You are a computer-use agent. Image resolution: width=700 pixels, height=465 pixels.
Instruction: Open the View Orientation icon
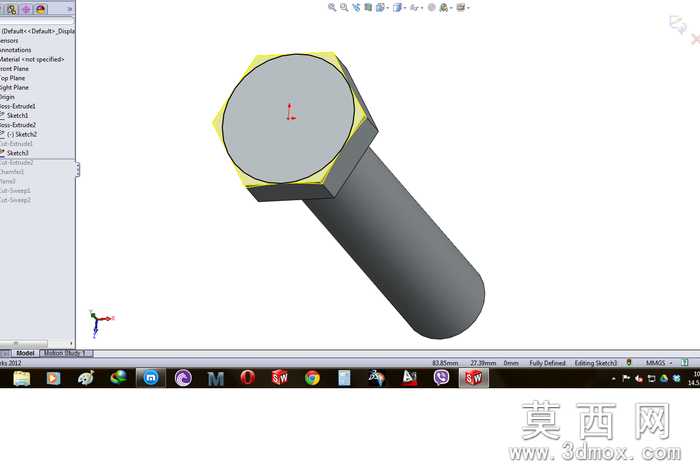[380, 7]
